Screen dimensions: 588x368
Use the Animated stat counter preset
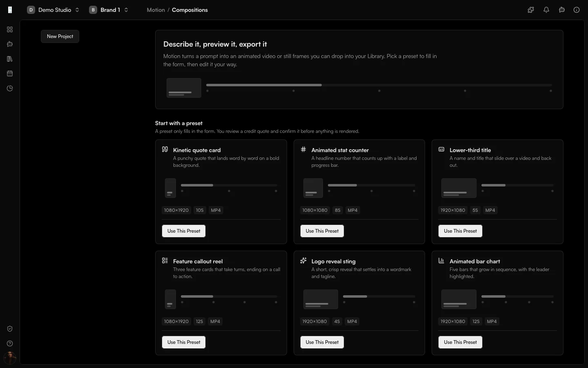click(322, 231)
